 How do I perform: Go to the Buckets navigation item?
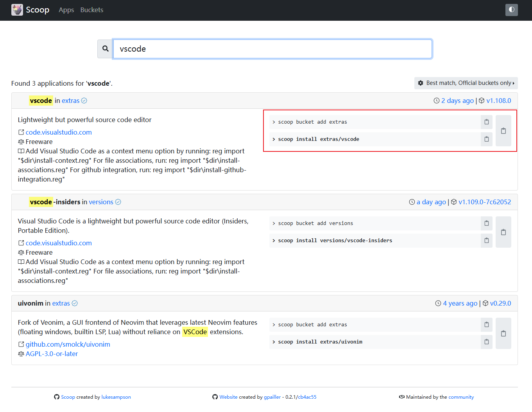pyautogui.click(x=92, y=10)
